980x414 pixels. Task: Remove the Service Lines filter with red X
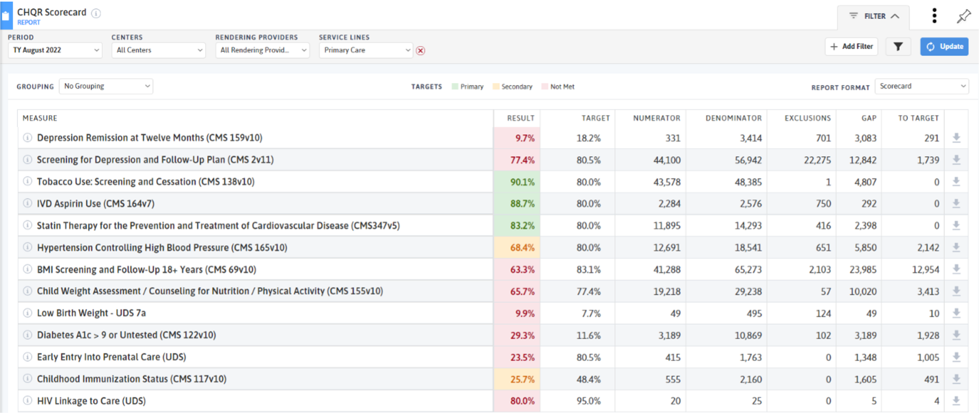420,50
